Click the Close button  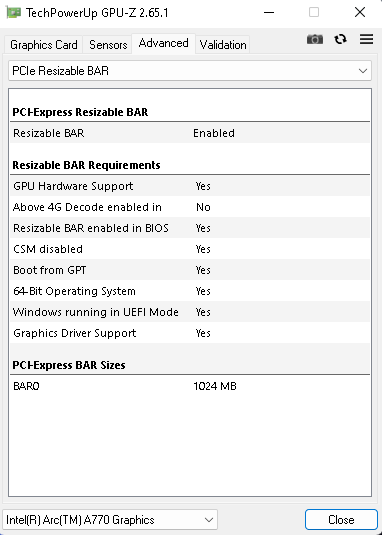coord(341,520)
